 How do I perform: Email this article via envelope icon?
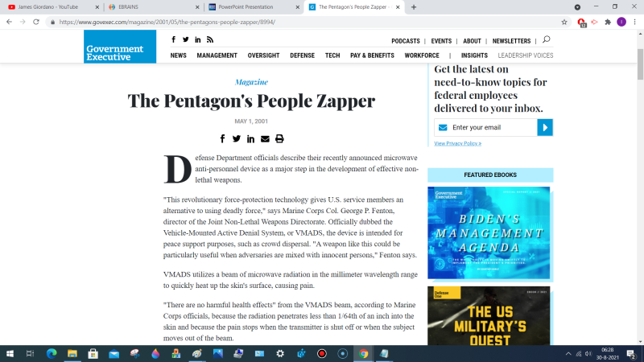point(265,138)
